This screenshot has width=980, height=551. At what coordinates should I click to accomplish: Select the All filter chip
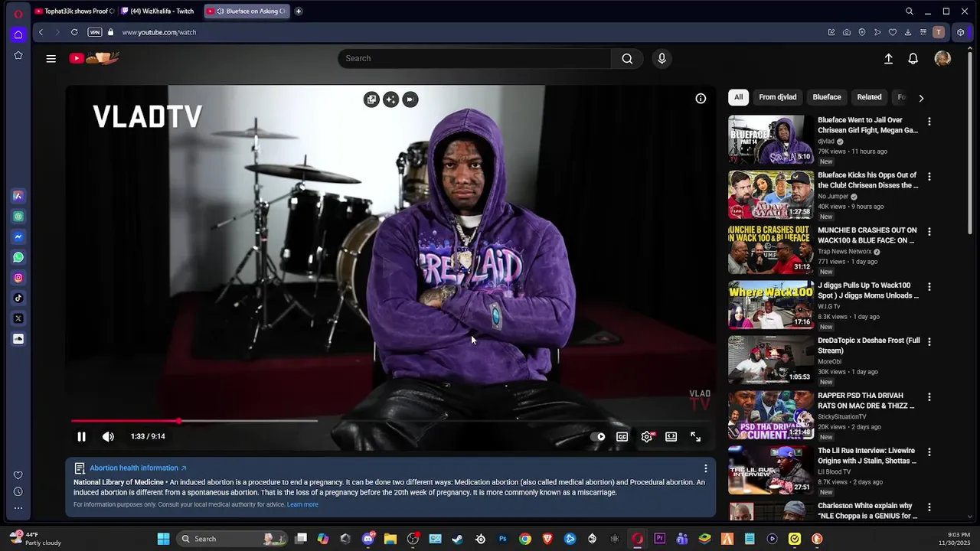(738, 97)
